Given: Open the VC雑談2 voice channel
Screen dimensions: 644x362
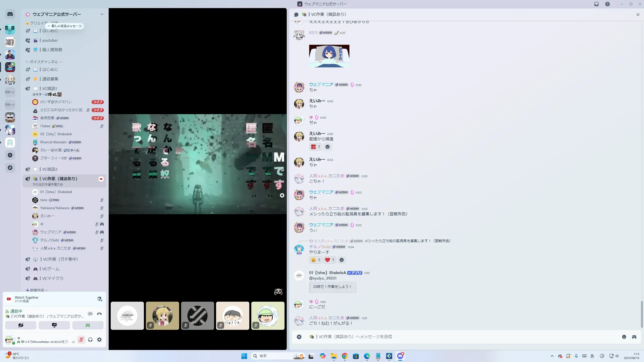Looking at the screenshot, I should coord(50,169).
